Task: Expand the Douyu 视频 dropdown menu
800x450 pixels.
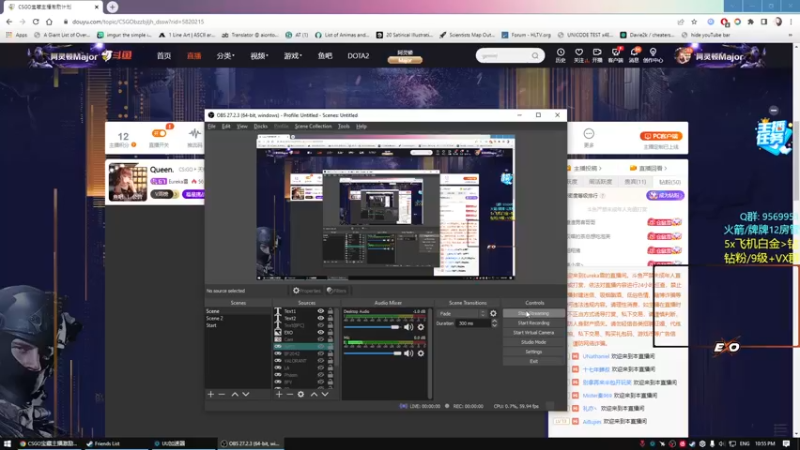Action: coord(259,56)
